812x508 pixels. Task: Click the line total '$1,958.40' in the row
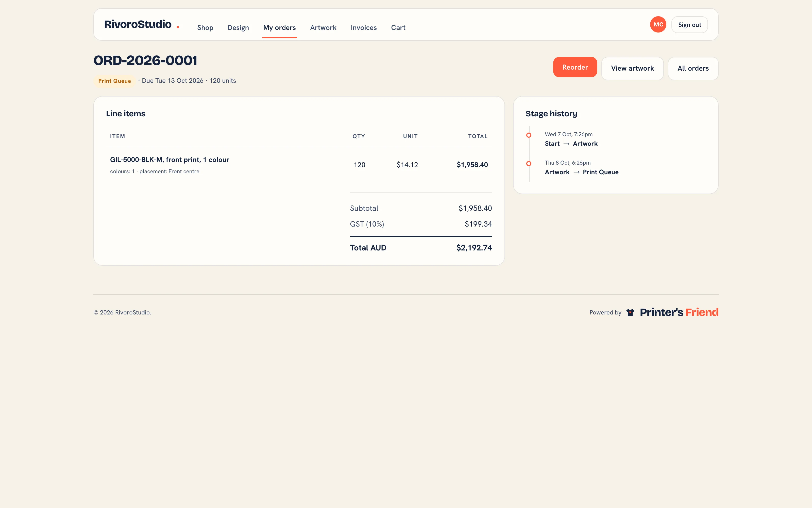[472, 165]
